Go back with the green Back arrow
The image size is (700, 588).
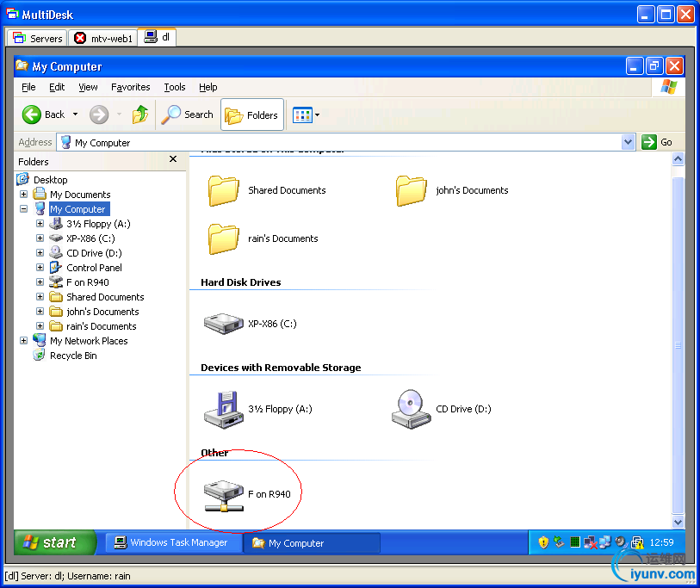tap(43, 115)
